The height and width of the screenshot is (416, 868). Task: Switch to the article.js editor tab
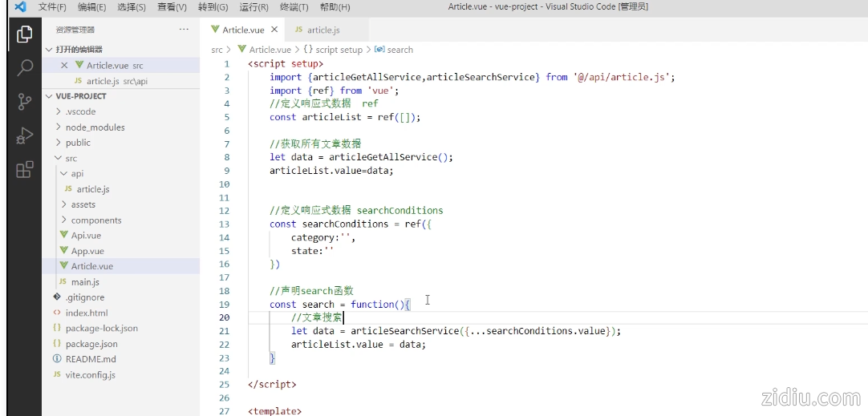tap(322, 30)
